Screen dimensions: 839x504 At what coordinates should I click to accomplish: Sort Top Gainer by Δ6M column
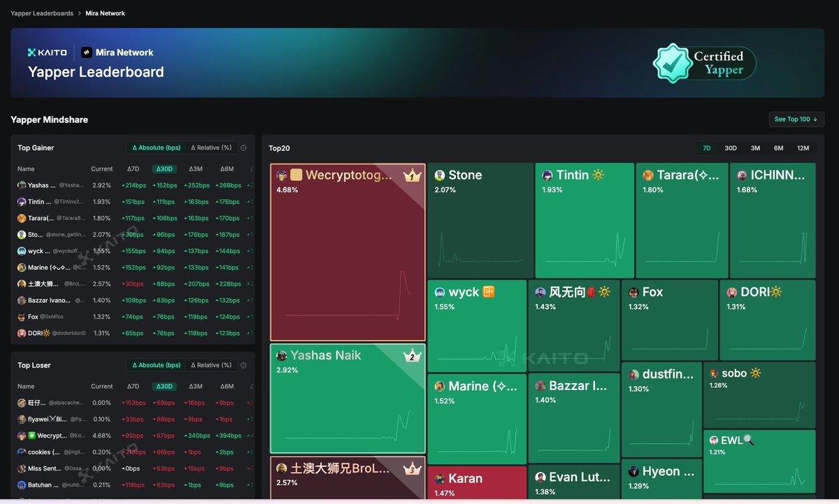[227, 169]
